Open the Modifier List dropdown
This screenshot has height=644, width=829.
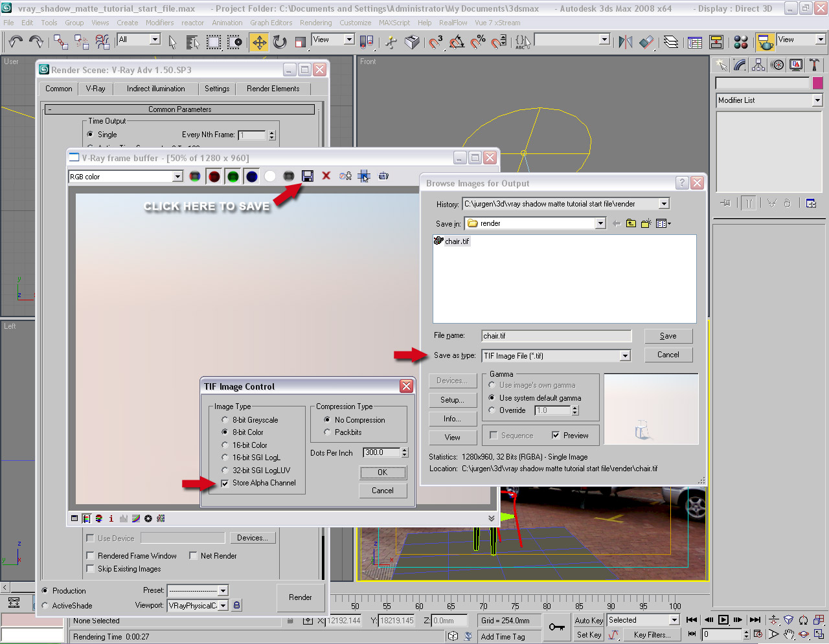coord(818,100)
